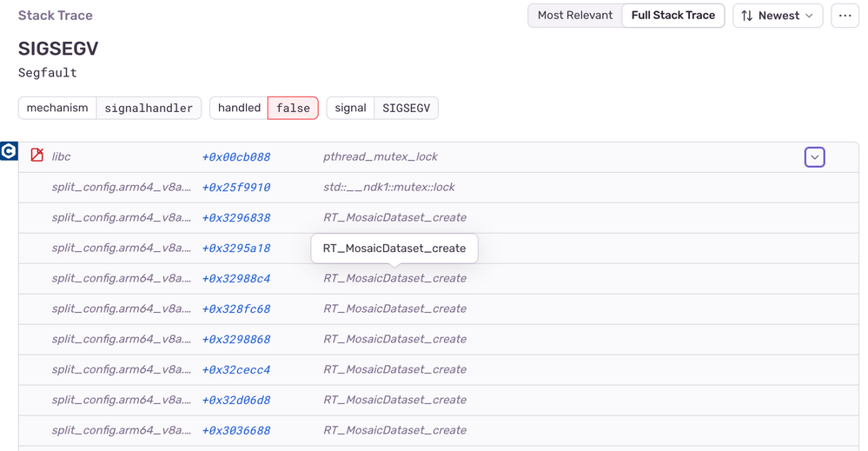This screenshot has height=451, width=868.
Task: Click the +0x25f9910 address link
Action: click(x=235, y=188)
